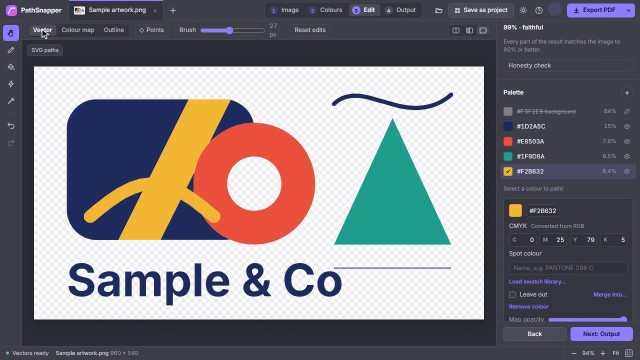This screenshot has height=360, width=640.
Task: Hide the #1F9D8A palette colour
Action: [x=627, y=156]
